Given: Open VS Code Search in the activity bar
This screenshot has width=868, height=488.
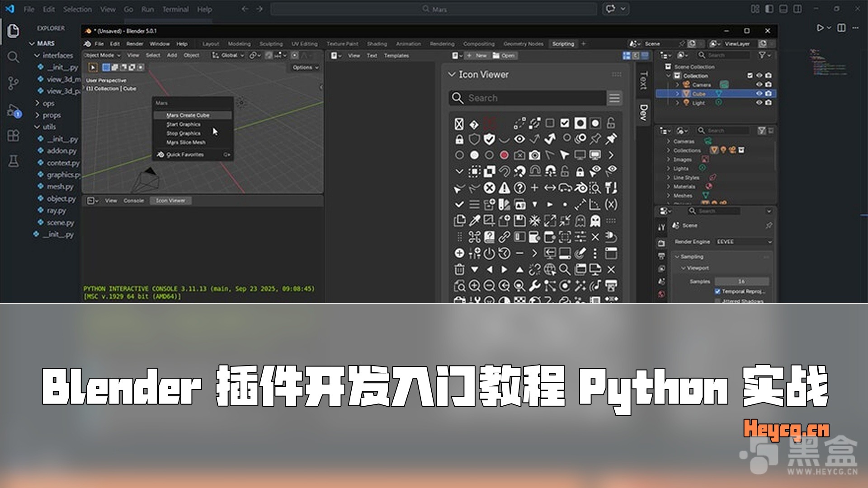Looking at the screenshot, I should (x=13, y=57).
